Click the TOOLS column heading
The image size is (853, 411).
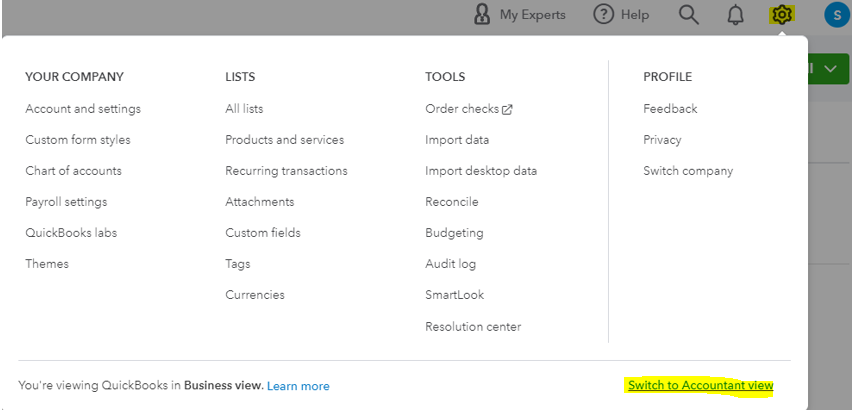pyautogui.click(x=445, y=77)
